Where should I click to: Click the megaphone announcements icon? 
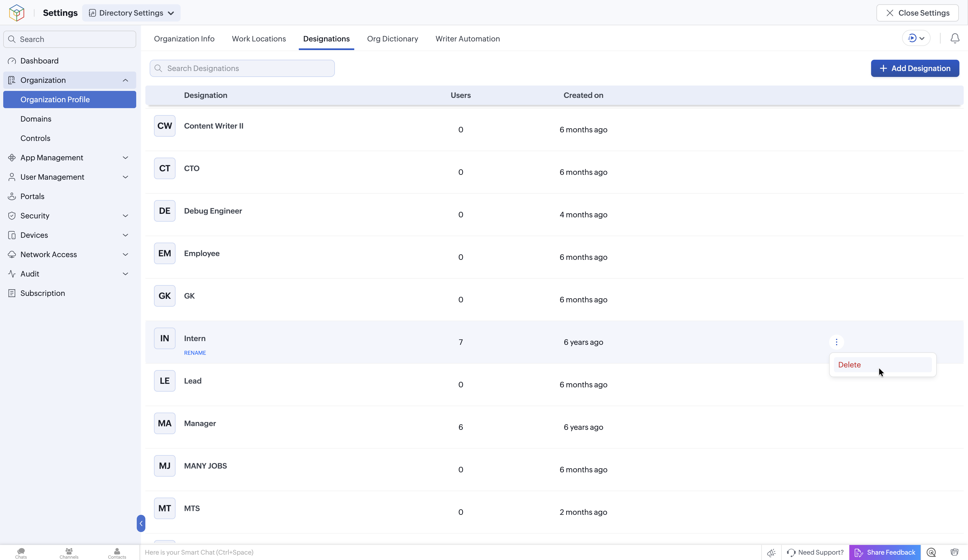point(771,553)
